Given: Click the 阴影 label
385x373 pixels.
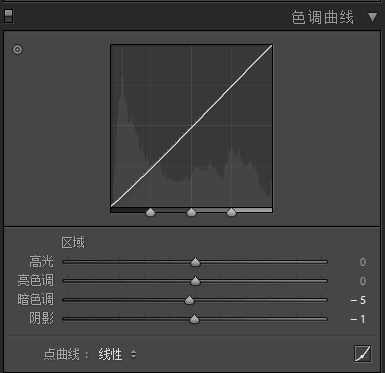Looking at the screenshot, I should [x=41, y=319].
